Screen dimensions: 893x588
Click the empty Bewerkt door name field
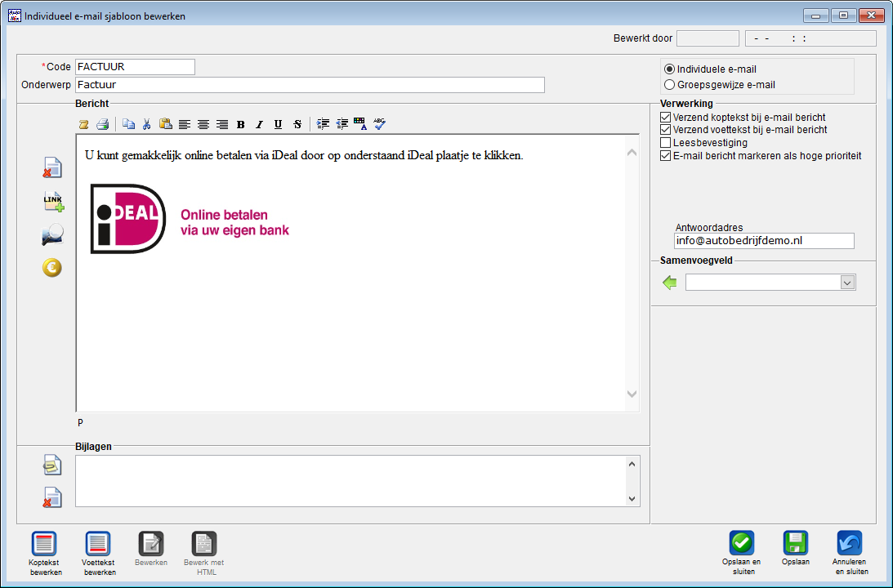point(708,38)
